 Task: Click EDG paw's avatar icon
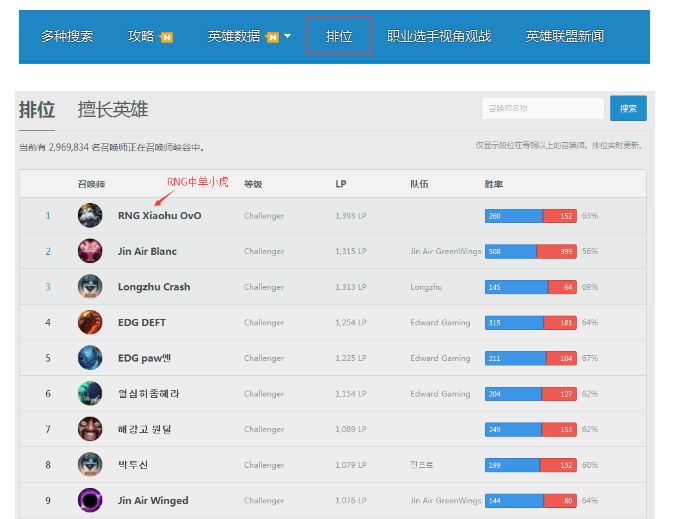90,358
